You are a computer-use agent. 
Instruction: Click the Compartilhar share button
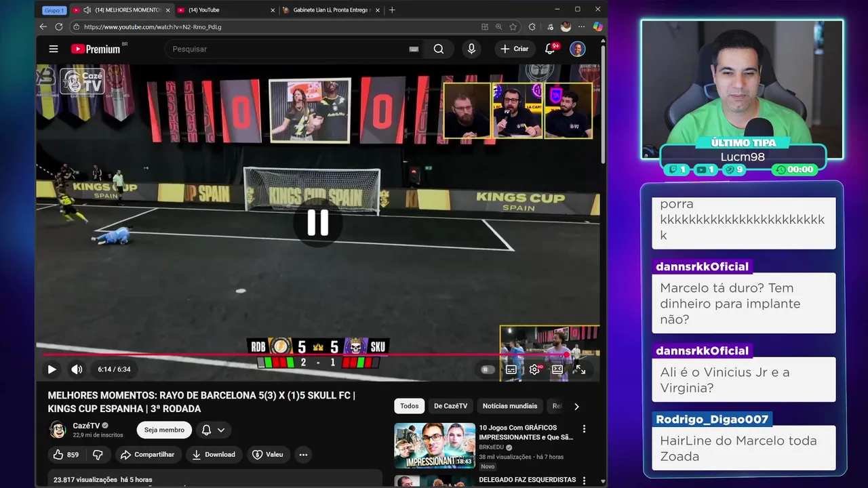tap(148, 455)
